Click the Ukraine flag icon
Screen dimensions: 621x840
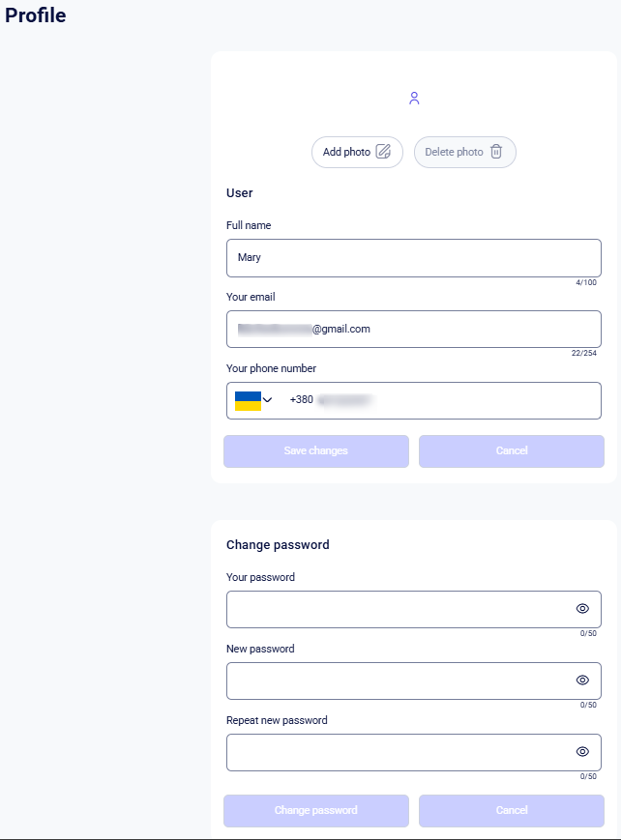pos(248,400)
